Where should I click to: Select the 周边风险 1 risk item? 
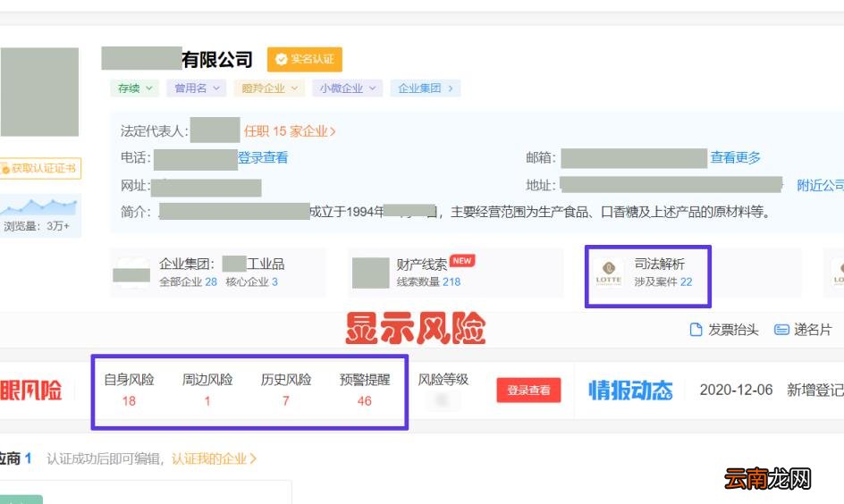207,390
